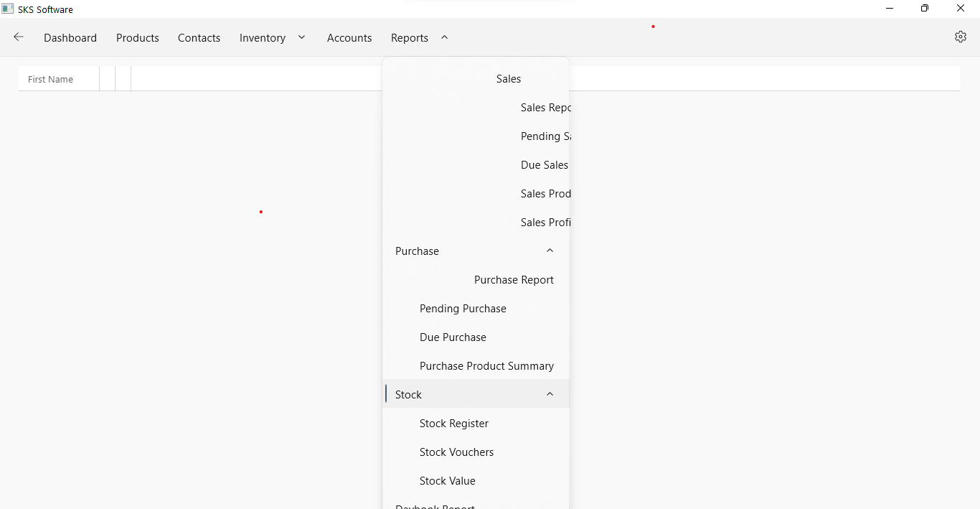Select the Pending Purchase report
980x509 pixels.
coord(463,309)
